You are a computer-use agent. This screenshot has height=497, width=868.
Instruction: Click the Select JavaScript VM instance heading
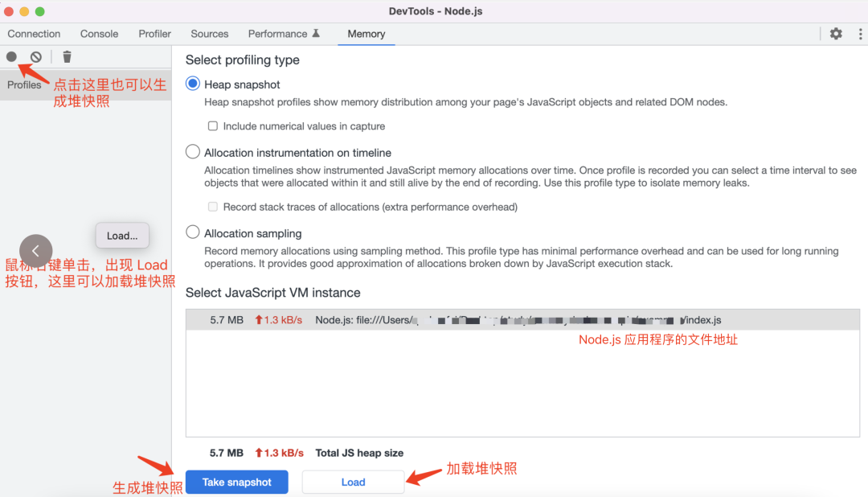(x=273, y=293)
